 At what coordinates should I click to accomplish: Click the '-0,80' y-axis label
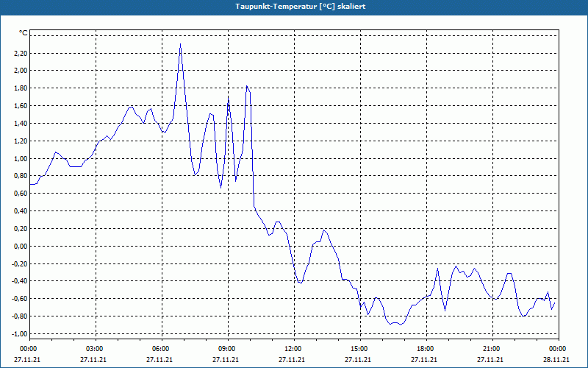pos(19,316)
